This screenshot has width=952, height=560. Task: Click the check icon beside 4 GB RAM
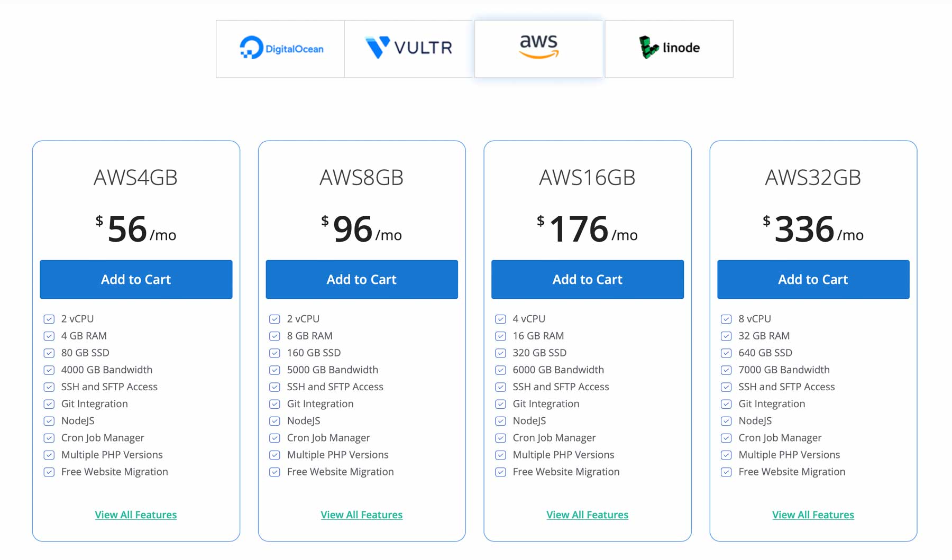coord(49,336)
